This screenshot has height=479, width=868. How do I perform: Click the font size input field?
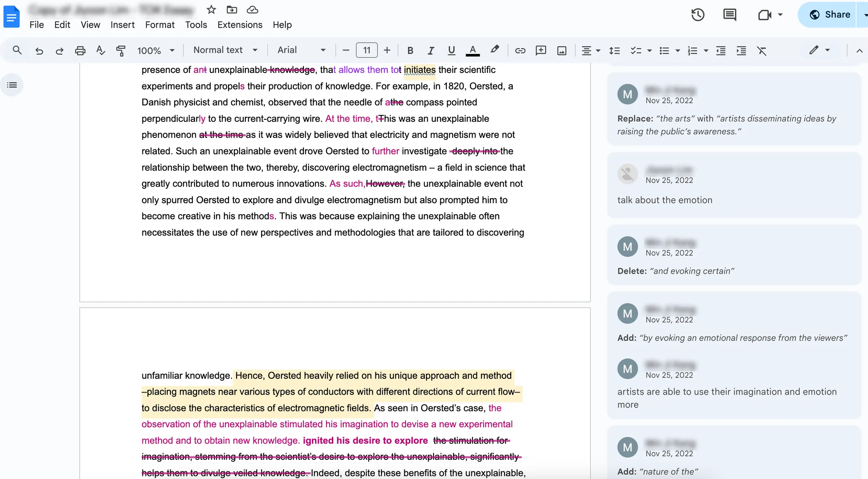point(367,50)
